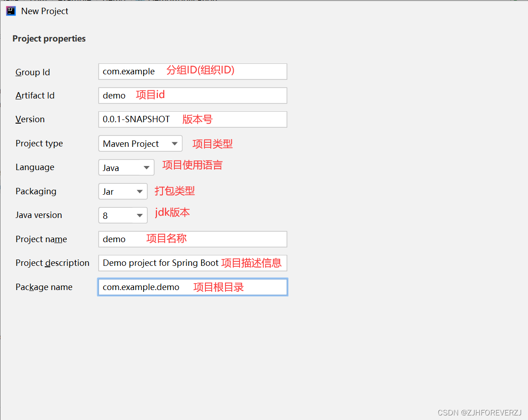Select the Version field with 0.0.1-SNAPSHOT
528x420 pixels.
[193, 119]
